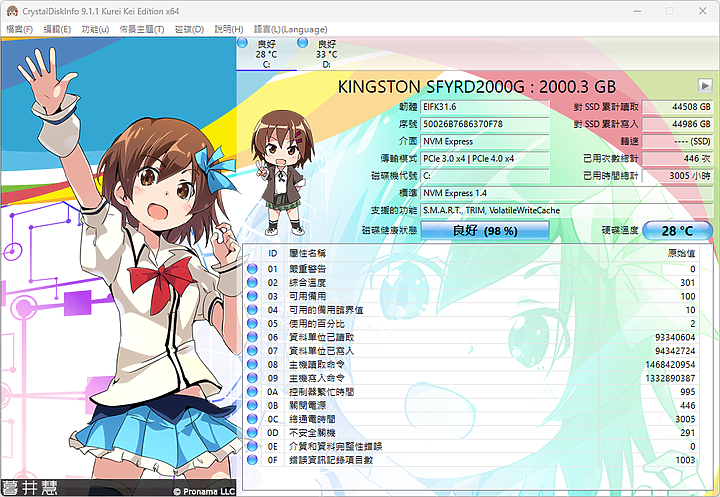Screen dimensions: 720x497
Task: Click the CrystalDiskInfo app icon in title bar
Action: (x=12, y=11)
